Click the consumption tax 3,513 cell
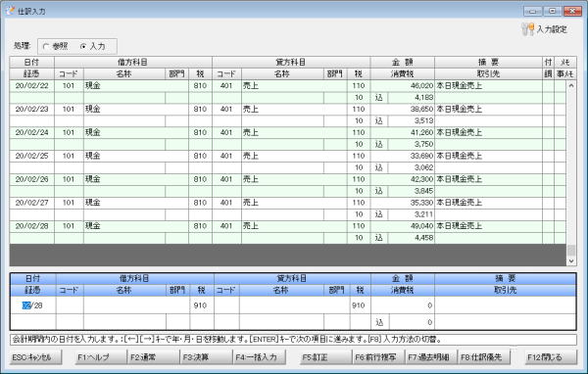 coord(412,120)
